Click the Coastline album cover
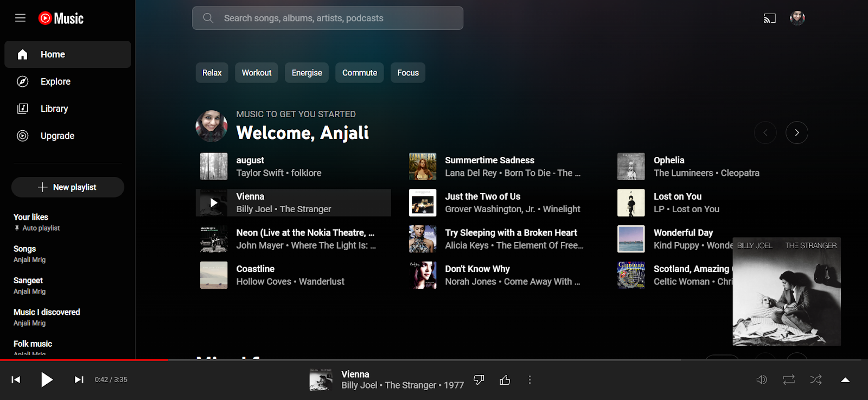Screen dimensions: 868x400 (214, 275)
